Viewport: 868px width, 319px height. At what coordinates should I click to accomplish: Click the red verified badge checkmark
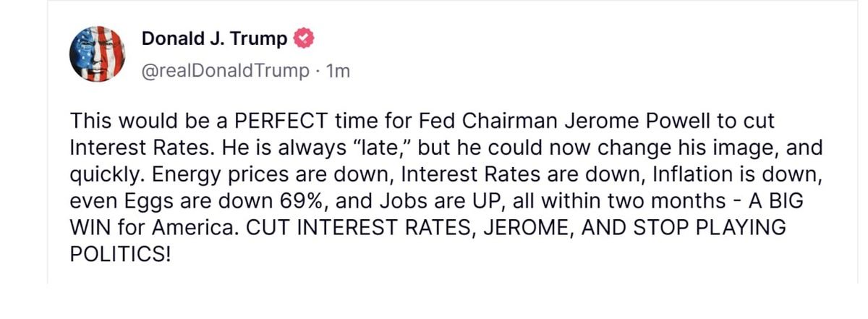(x=305, y=38)
